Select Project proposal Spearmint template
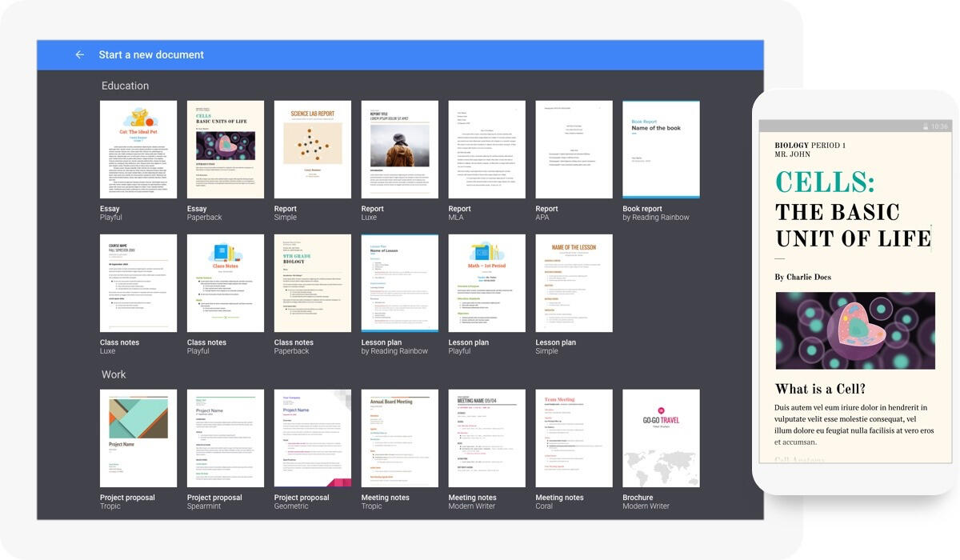 (x=226, y=438)
